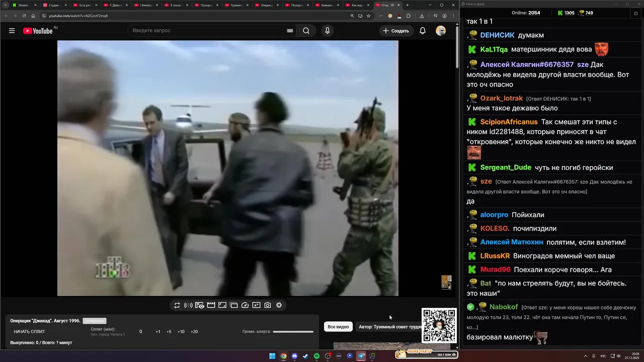644x362 pixels.
Task: Open the playback speed gauge icon
Action: click(245, 305)
